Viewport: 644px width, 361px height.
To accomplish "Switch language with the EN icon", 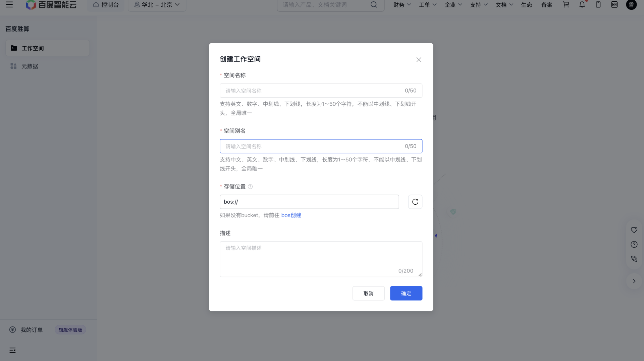I will [614, 5].
